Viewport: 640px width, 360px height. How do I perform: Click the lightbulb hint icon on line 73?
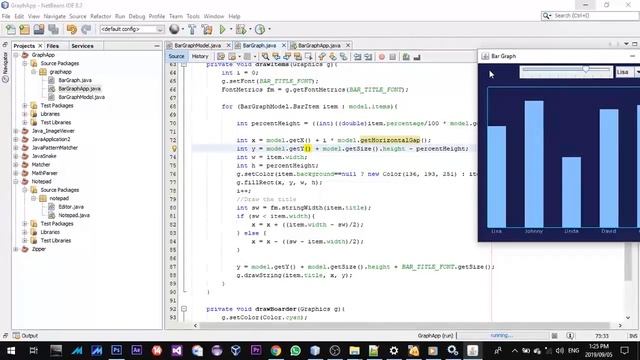174,149
